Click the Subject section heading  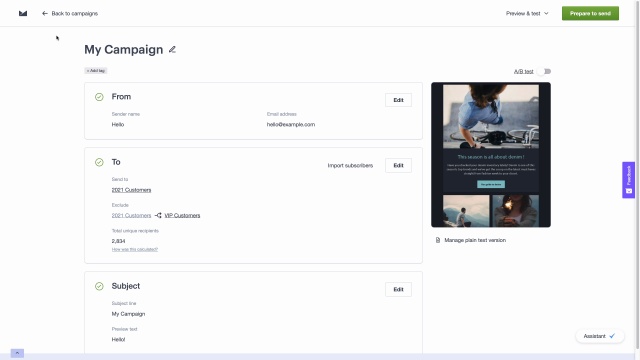click(126, 286)
